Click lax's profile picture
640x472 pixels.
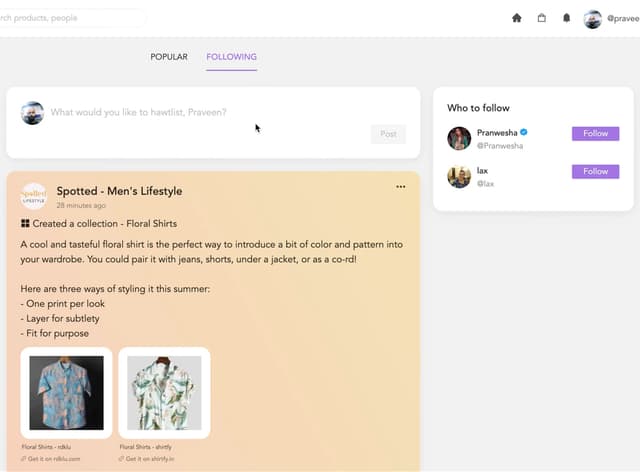coord(459,177)
